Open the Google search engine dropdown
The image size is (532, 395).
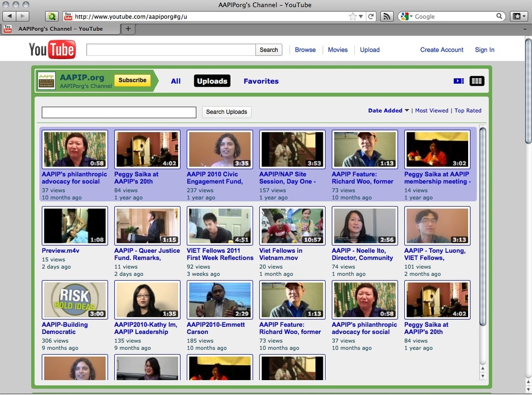pyautogui.click(x=406, y=17)
